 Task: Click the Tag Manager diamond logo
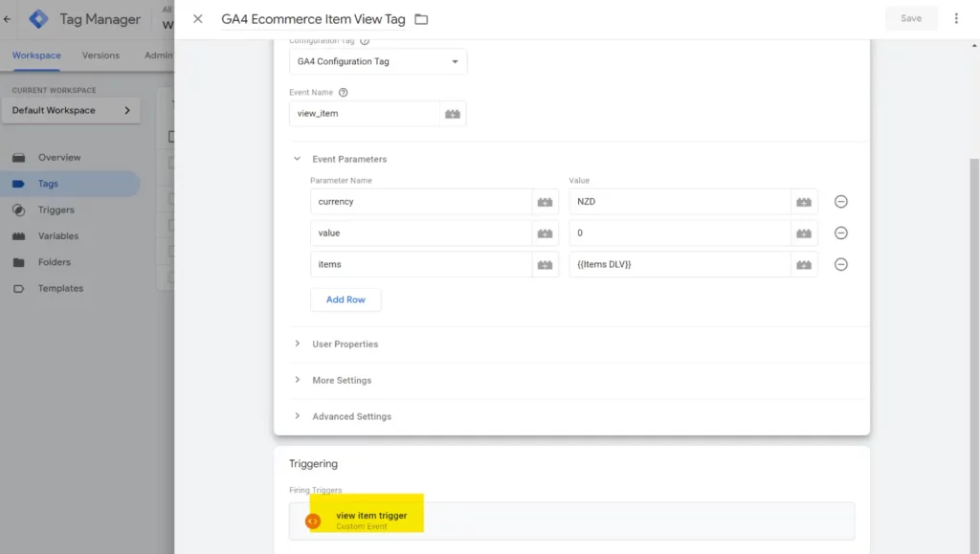coord(38,19)
